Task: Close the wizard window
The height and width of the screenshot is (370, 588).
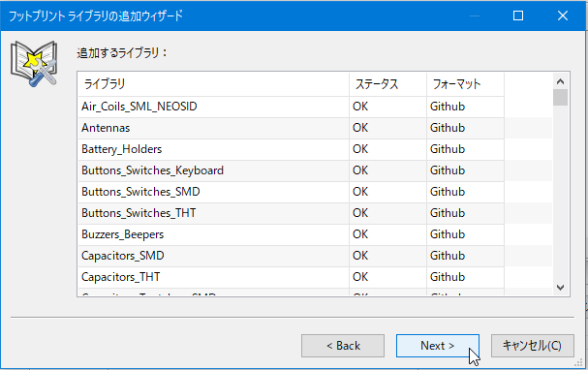Action: click(x=563, y=15)
